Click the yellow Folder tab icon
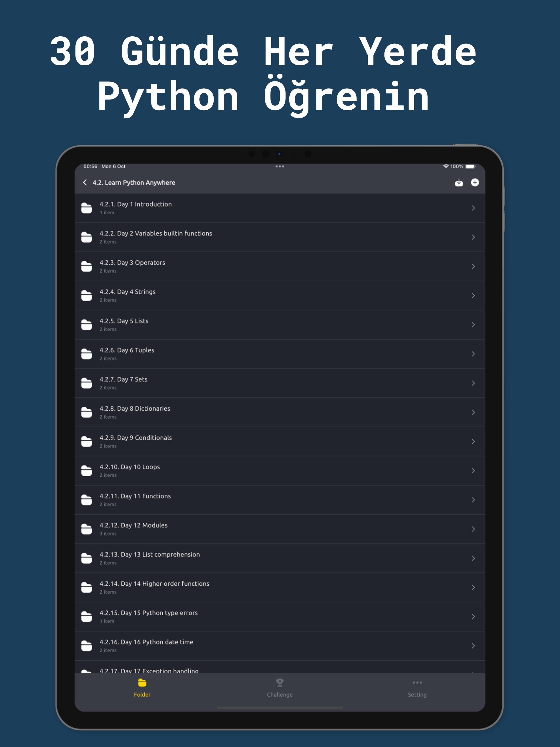This screenshot has height=747, width=560. click(x=142, y=683)
